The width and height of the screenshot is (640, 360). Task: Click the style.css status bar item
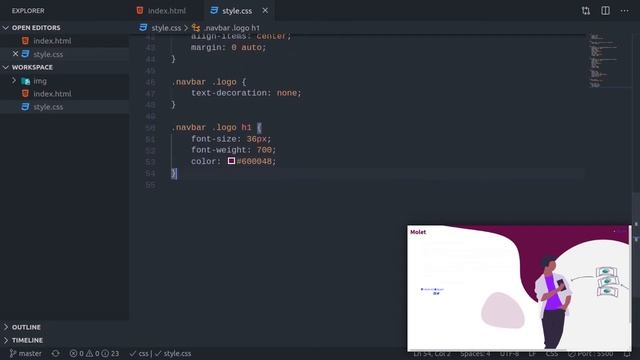pyautogui.click(x=173, y=353)
